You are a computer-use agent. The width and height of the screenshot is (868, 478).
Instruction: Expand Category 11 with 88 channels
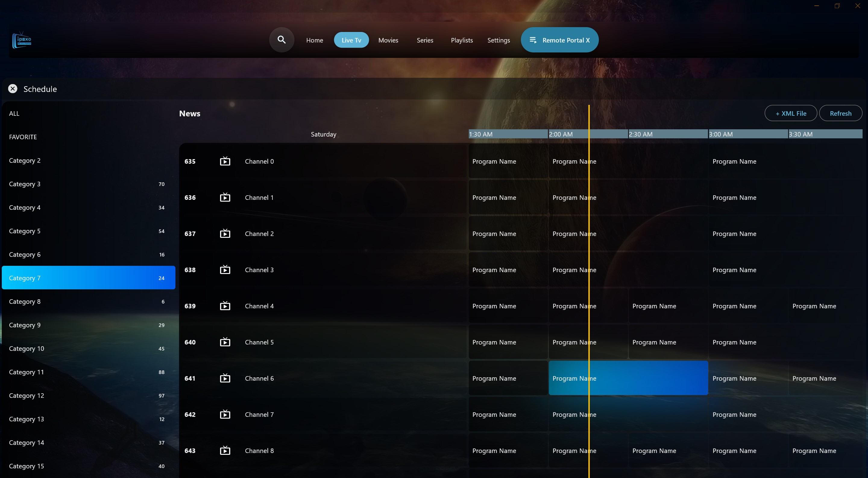(88, 371)
